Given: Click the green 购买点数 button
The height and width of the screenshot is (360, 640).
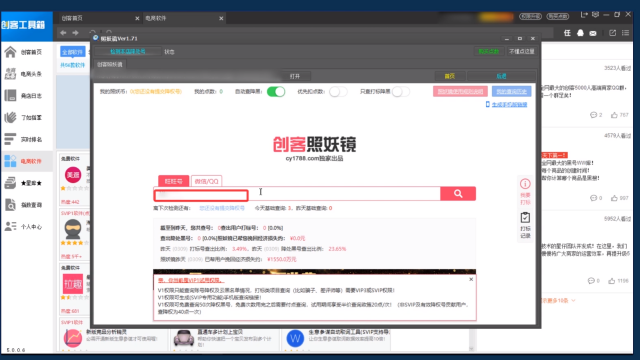Looking at the screenshot, I should point(489,51).
